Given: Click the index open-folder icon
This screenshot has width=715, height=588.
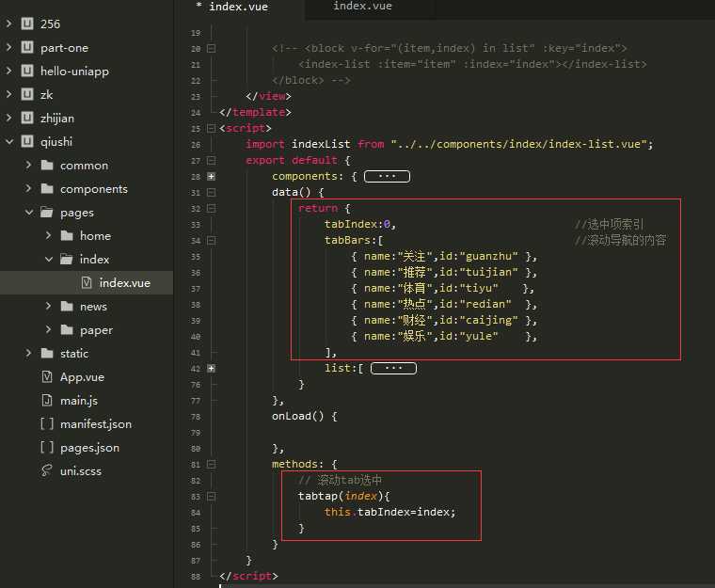Looking at the screenshot, I should point(67,259).
